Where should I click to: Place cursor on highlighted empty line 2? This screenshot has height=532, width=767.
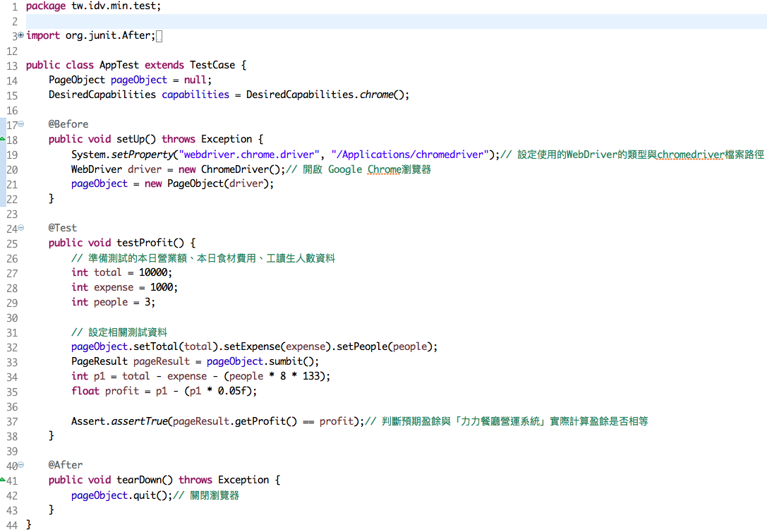coord(353,21)
